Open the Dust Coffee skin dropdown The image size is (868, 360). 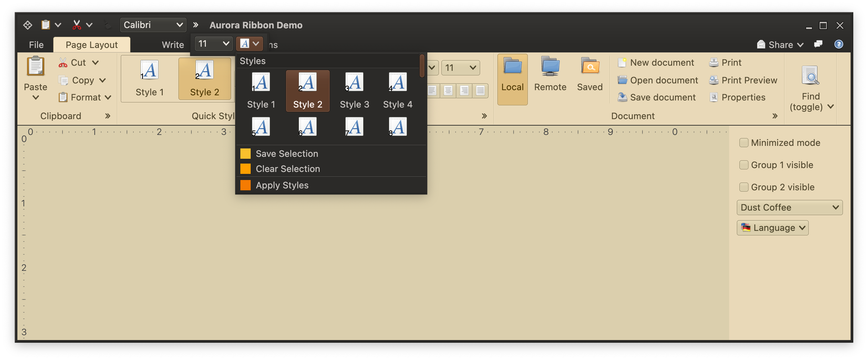789,207
